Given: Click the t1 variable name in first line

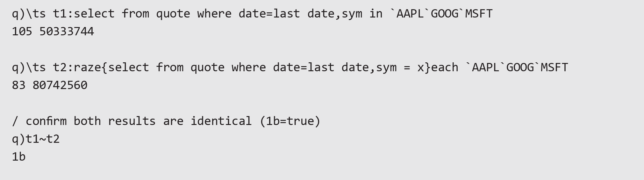Looking at the screenshot, I should [x=60, y=14].
